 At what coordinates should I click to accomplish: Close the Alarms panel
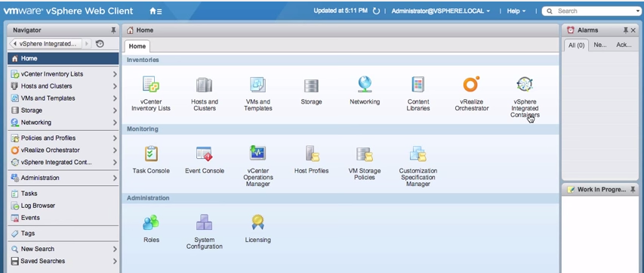(633, 30)
